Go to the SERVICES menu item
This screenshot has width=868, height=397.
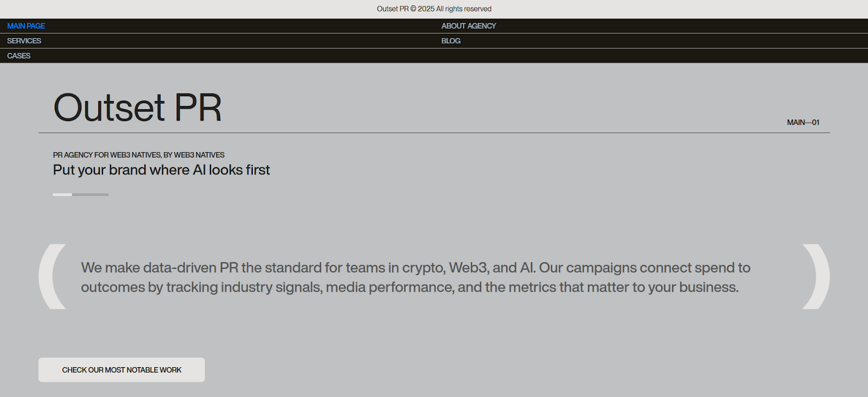(x=24, y=41)
